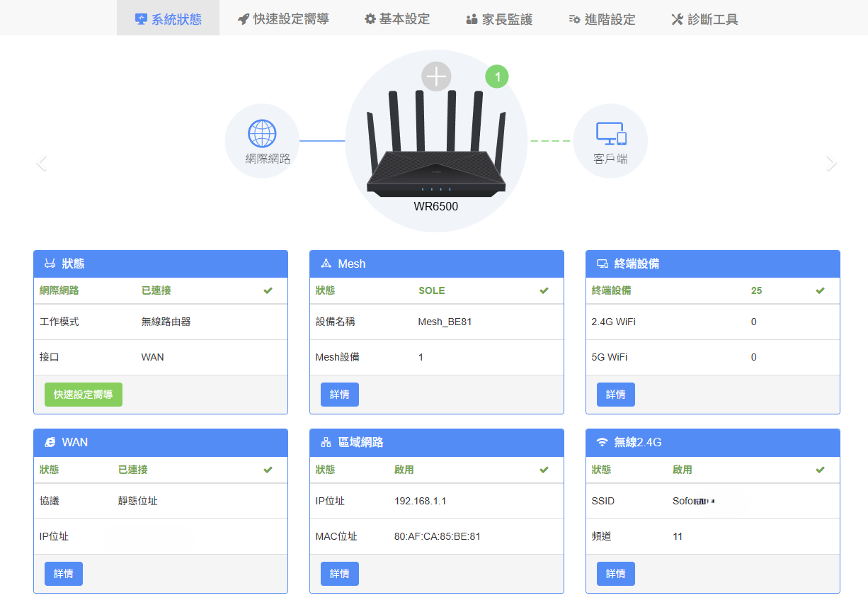Click 詳情 button in Mesh panel
The height and width of the screenshot is (600, 868).
(340, 395)
